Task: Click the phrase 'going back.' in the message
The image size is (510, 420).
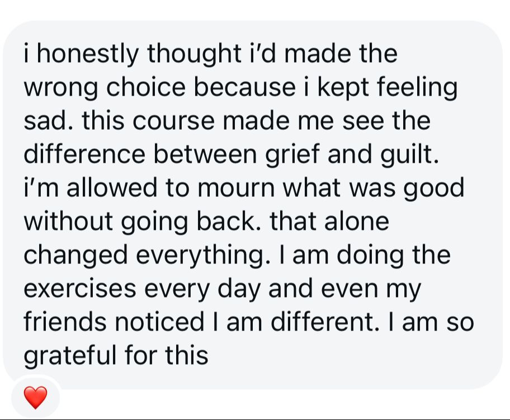Action: coord(191,221)
